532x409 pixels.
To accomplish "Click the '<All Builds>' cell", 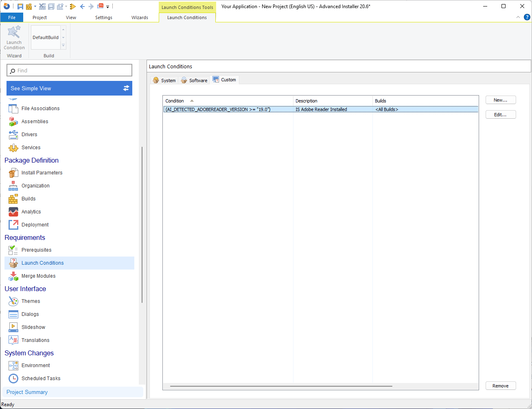I will [387, 109].
